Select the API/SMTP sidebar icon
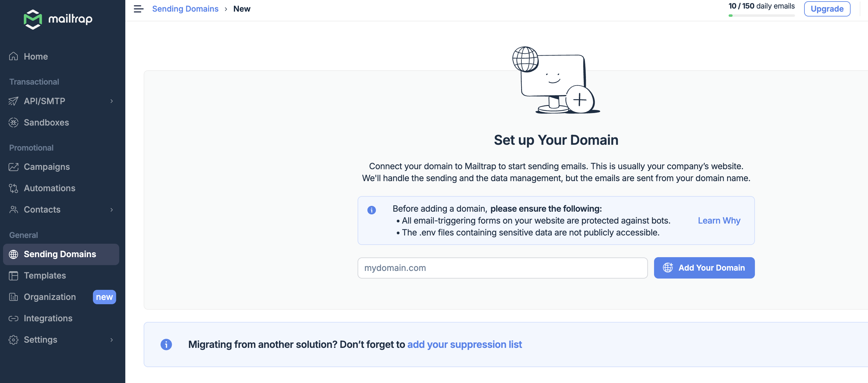Screen dimensions: 868x383 [13, 101]
